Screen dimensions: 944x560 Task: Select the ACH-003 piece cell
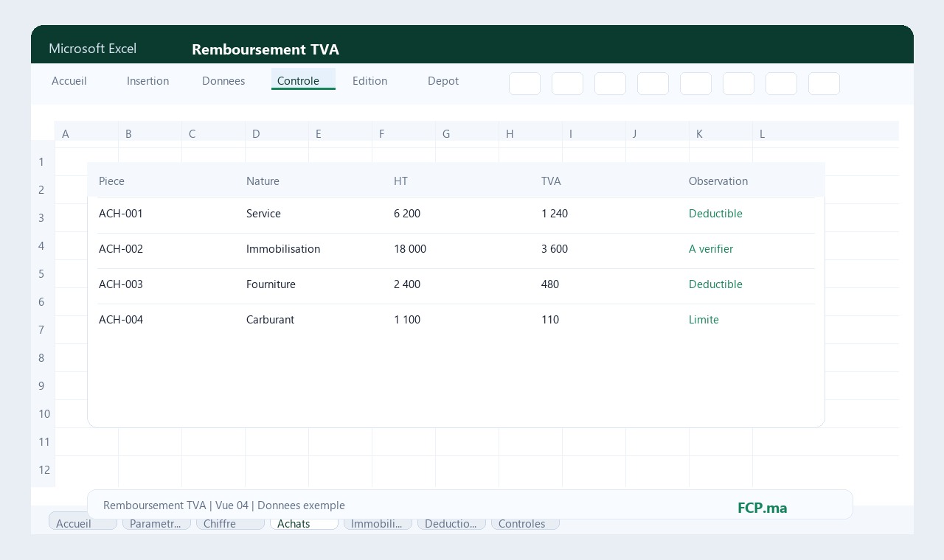coord(121,284)
